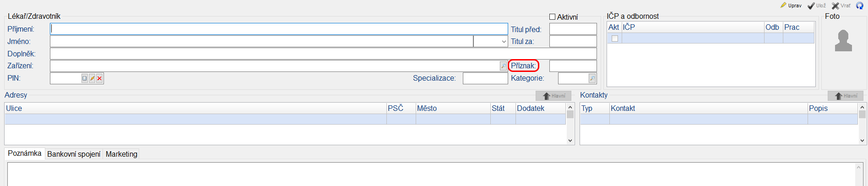Image resolution: width=868 pixels, height=186 pixels.
Task: Delete the PIN with red X
Action: pos(99,78)
